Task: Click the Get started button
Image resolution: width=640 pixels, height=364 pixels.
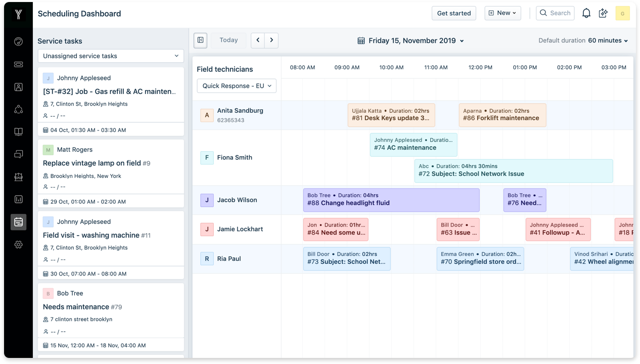Action: (453, 13)
